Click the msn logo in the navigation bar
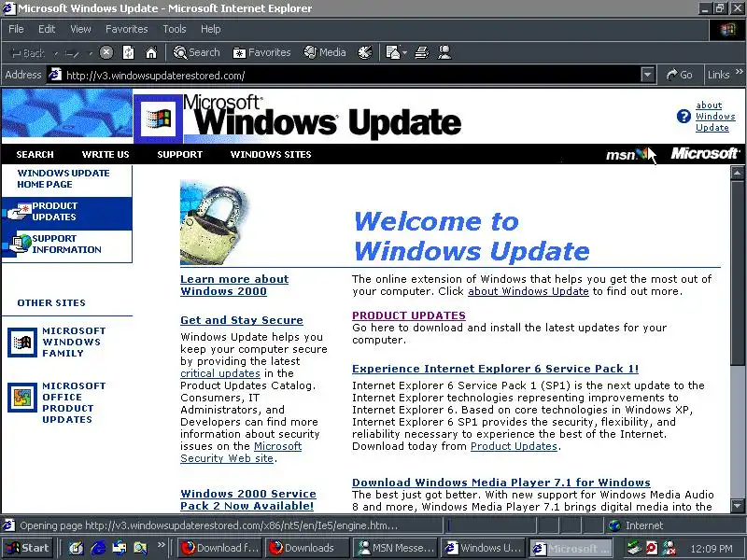The height and width of the screenshot is (560, 747). click(x=627, y=154)
